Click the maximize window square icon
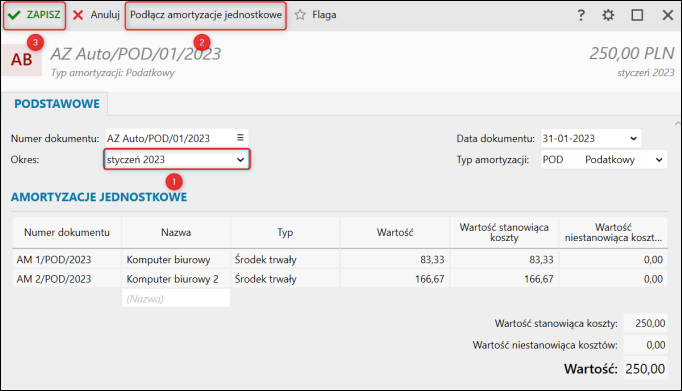 (637, 15)
